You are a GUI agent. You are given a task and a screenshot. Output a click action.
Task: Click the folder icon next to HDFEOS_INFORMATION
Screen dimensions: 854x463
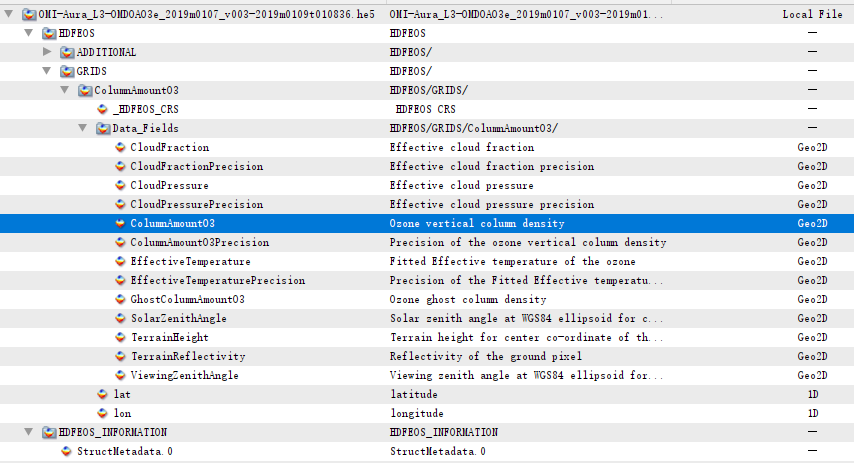pos(49,433)
